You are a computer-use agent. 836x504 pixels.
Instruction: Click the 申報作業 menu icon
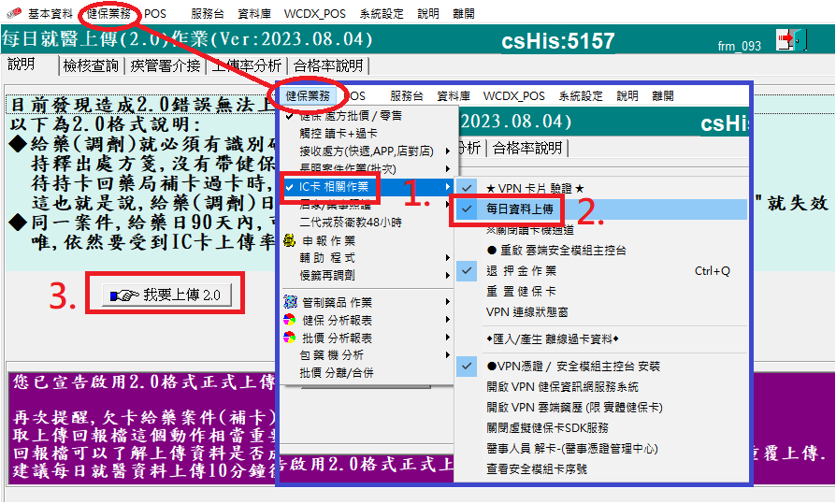point(289,241)
